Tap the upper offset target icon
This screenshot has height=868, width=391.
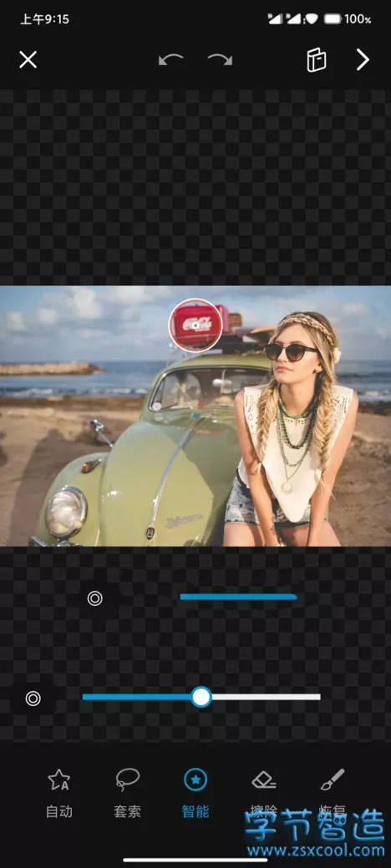tap(94, 598)
